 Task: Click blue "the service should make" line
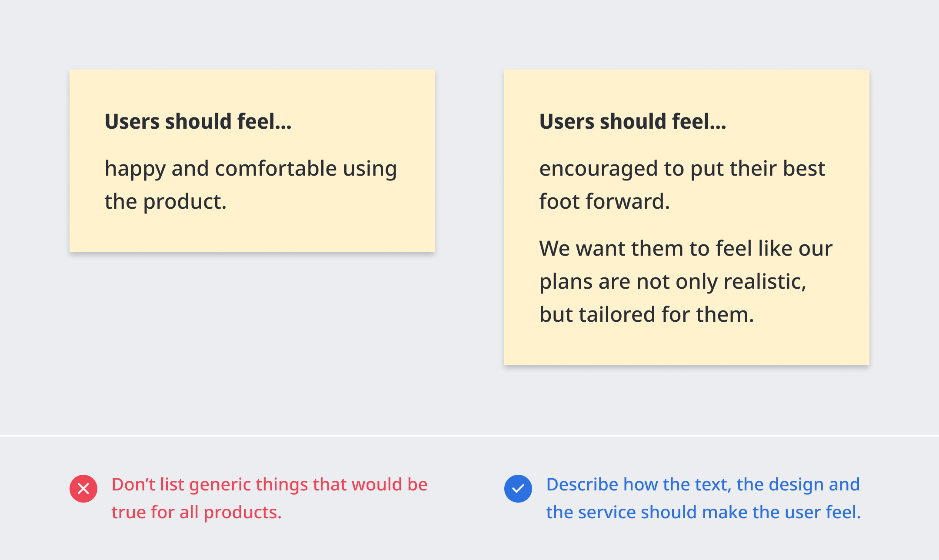703,512
